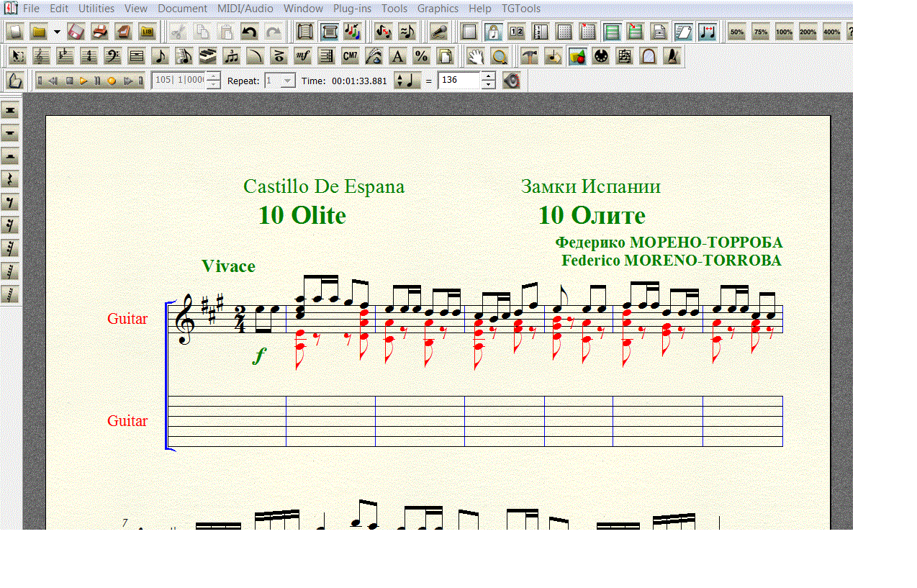The height and width of the screenshot is (588, 917).
Task: Select the Chord CM7 tool
Action: 351,56
